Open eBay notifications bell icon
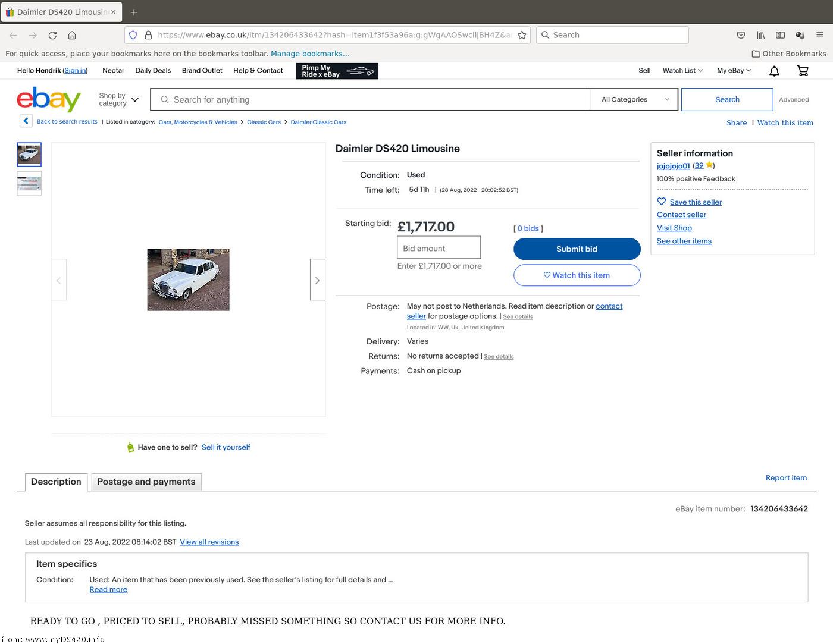Image resolution: width=833 pixels, height=644 pixels. coord(774,71)
